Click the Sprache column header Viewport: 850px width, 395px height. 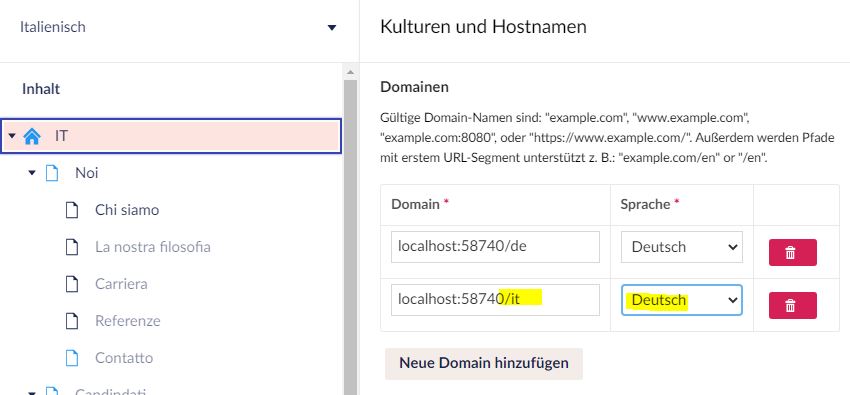coord(645,204)
